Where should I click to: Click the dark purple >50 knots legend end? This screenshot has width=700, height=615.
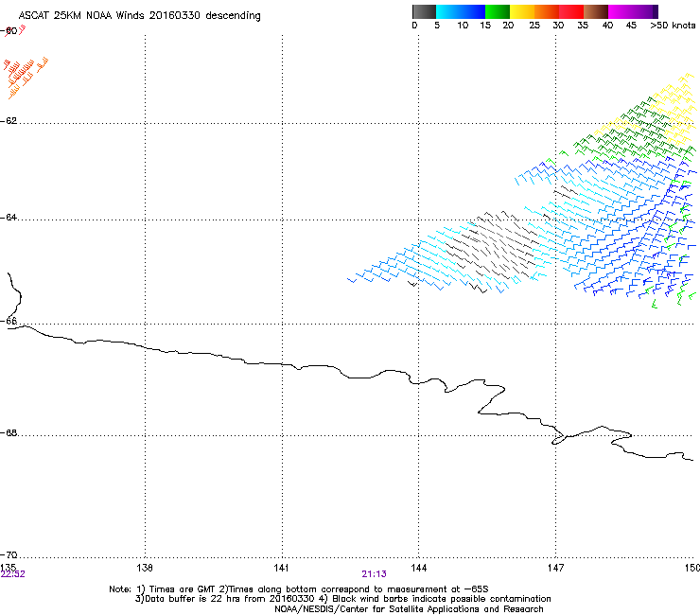click(655, 11)
